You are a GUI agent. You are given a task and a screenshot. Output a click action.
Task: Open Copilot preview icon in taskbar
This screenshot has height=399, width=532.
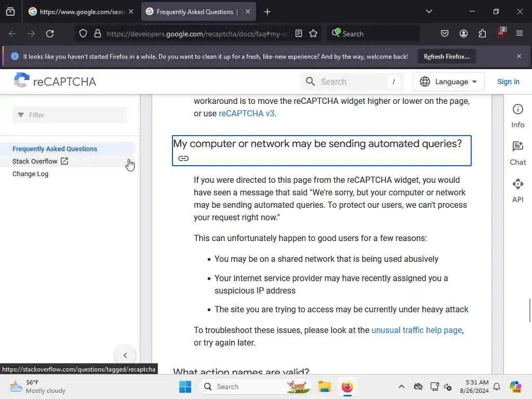pyautogui.click(x=515, y=387)
